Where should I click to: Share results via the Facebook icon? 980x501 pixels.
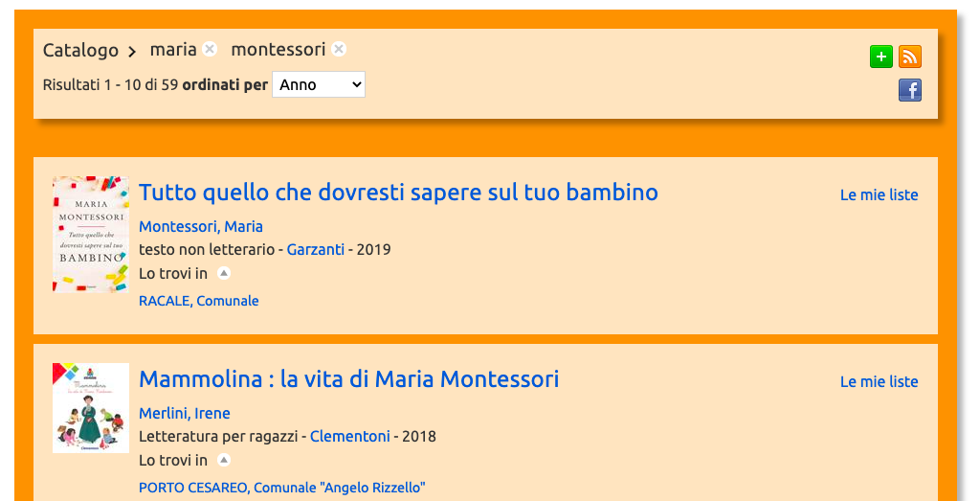(910, 90)
